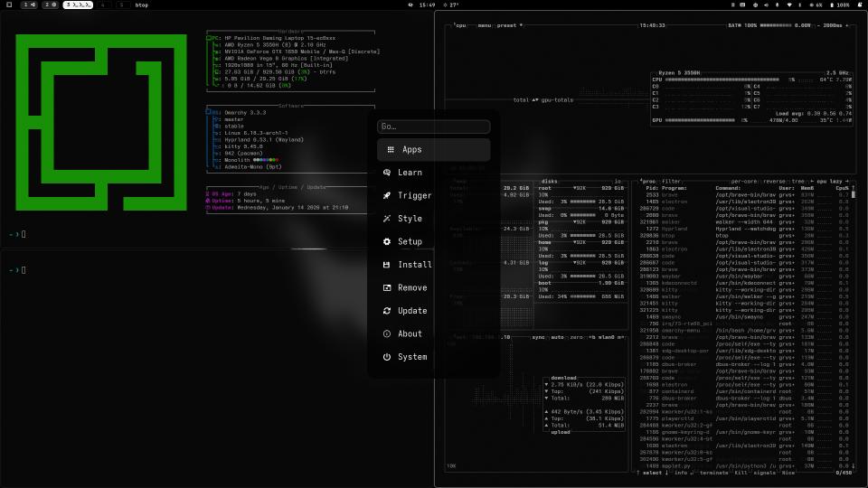This screenshot has width=868, height=488.
Task: Open the Learn menu entry
Action: (x=433, y=173)
